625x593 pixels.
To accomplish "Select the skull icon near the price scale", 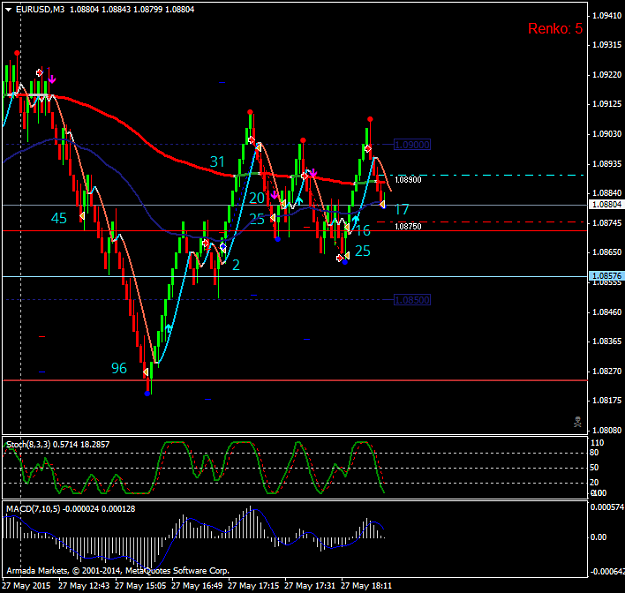I will [x=578, y=422].
